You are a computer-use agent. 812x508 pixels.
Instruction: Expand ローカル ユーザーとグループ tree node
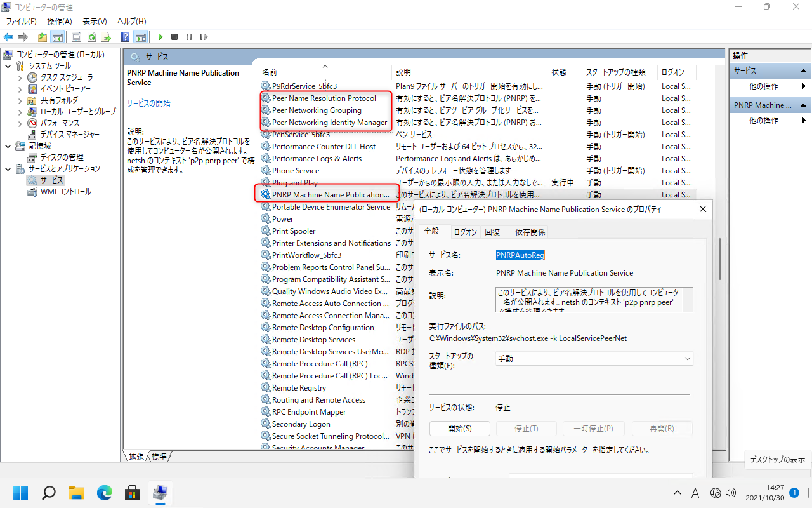(x=20, y=111)
